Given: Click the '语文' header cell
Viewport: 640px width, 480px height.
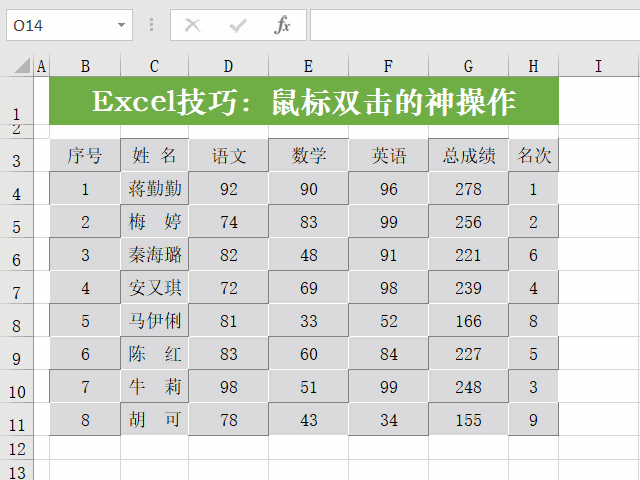Looking at the screenshot, I should (x=228, y=155).
